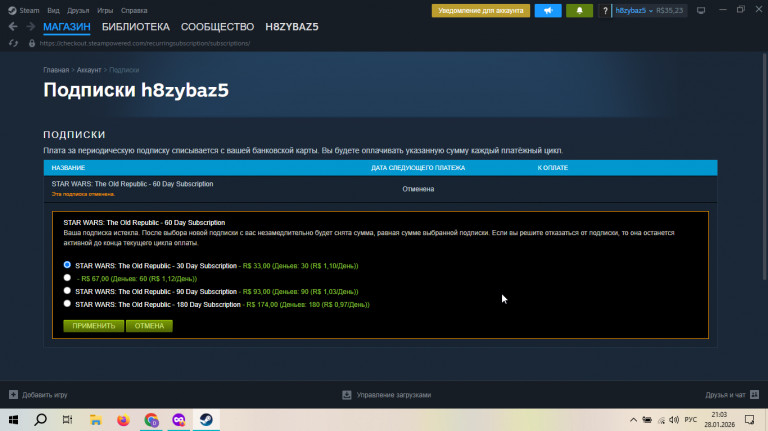Screen dimensions: 768x431
Task: Switch to Big Picture mode monitor icon
Action: [x=701, y=10]
